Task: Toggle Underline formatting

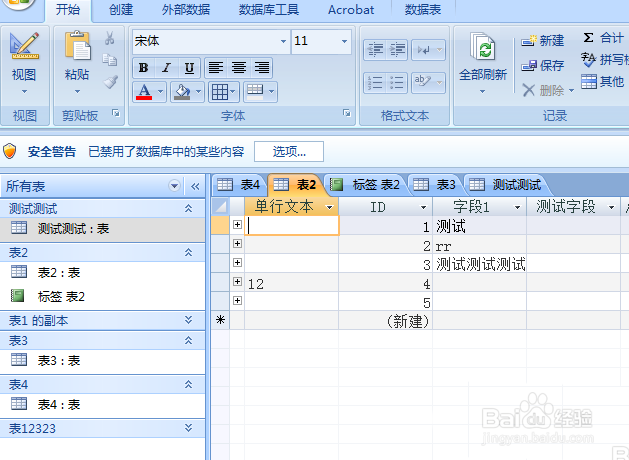Action: pos(189,68)
